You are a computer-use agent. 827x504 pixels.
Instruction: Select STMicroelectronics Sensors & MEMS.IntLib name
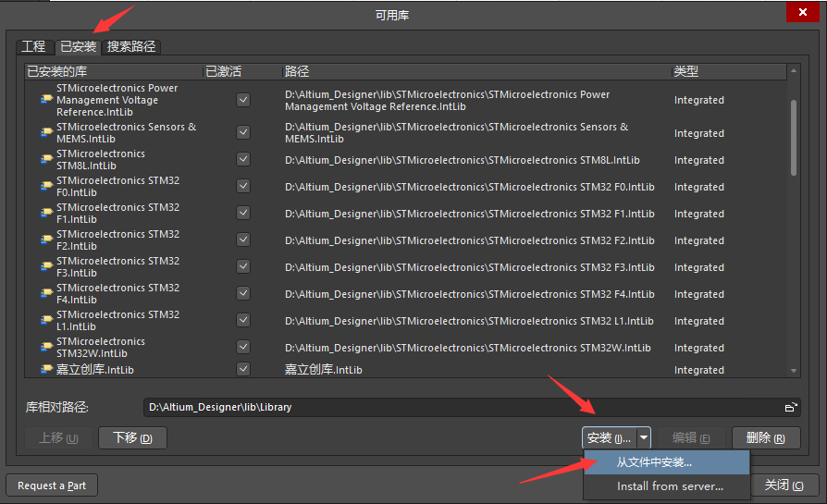pos(126,132)
